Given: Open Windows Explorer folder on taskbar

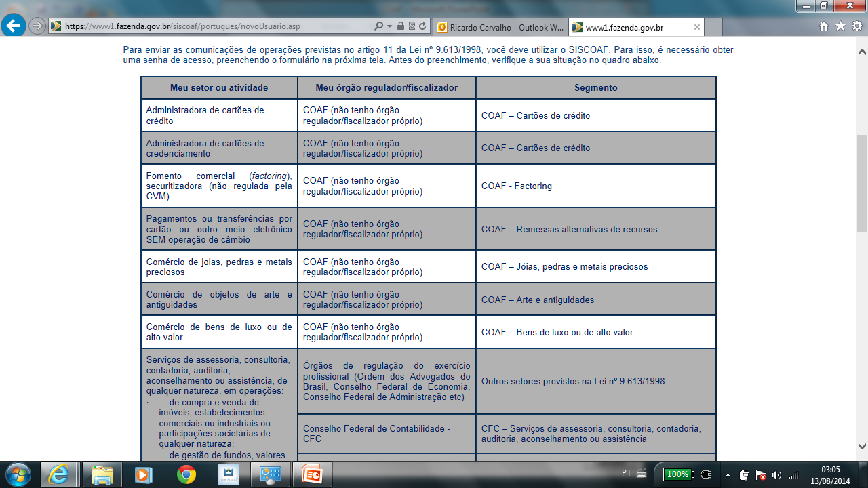Looking at the screenshot, I should (x=102, y=474).
